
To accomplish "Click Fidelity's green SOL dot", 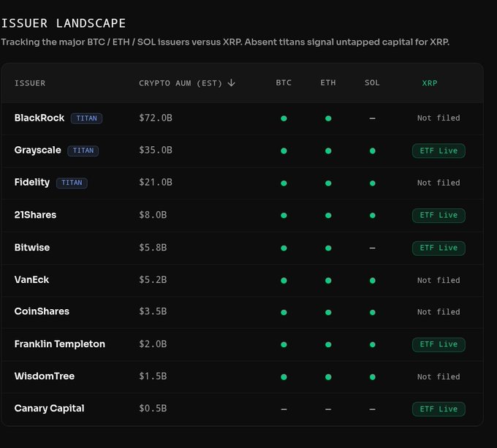I will [373, 183].
